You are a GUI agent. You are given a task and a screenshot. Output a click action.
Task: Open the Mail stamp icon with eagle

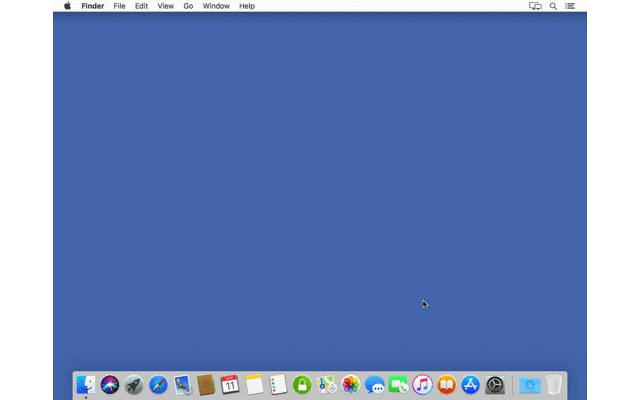click(x=182, y=384)
